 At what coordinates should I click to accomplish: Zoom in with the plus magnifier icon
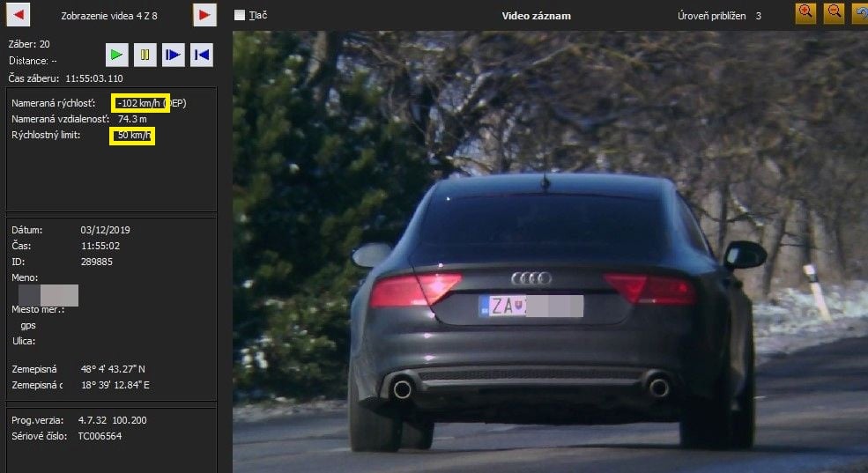[x=805, y=12]
